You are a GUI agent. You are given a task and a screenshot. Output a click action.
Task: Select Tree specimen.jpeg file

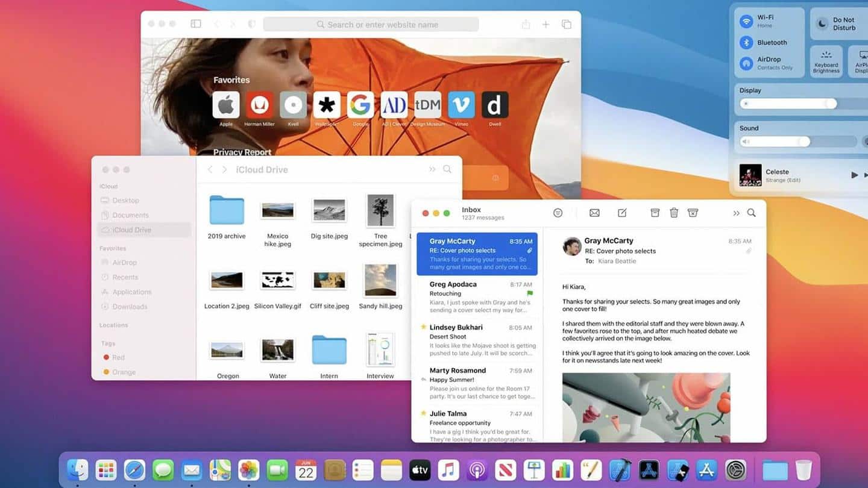coord(380,210)
